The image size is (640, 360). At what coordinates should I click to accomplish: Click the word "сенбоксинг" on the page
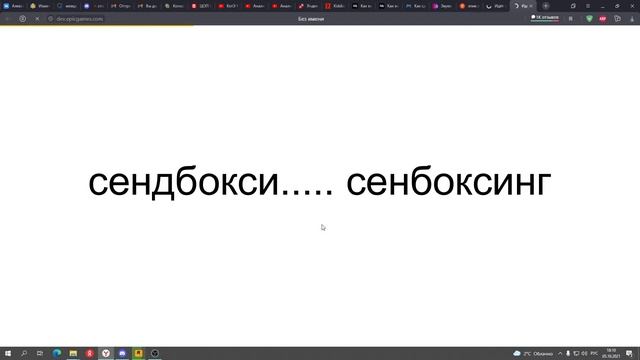pos(449,182)
